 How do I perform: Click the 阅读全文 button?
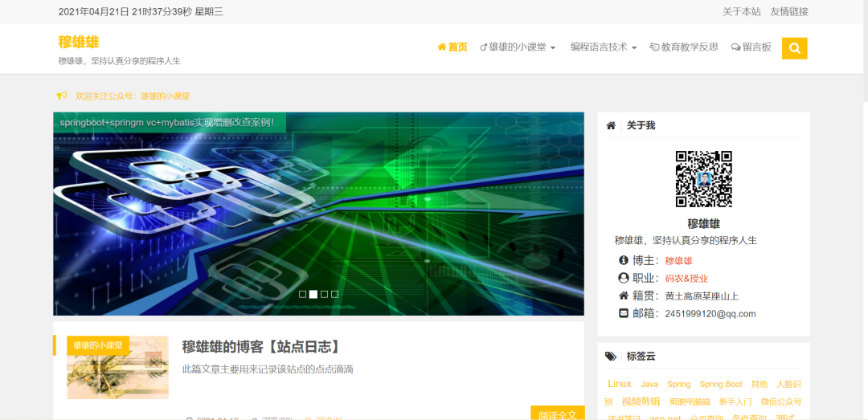click(558, 414)
